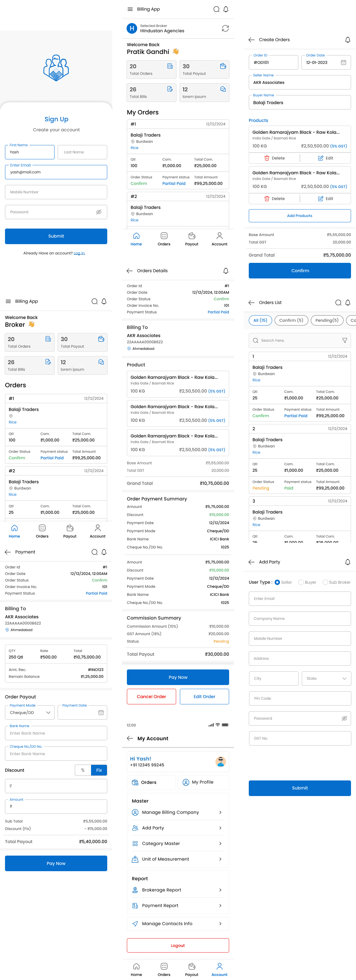Open calendar icon in Order Date field
356x980 pixels.
coord(344,62)
